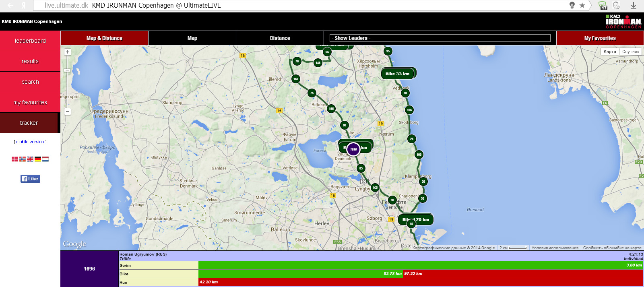
Task: Open the mobile version link
Action: click(30, 142)
